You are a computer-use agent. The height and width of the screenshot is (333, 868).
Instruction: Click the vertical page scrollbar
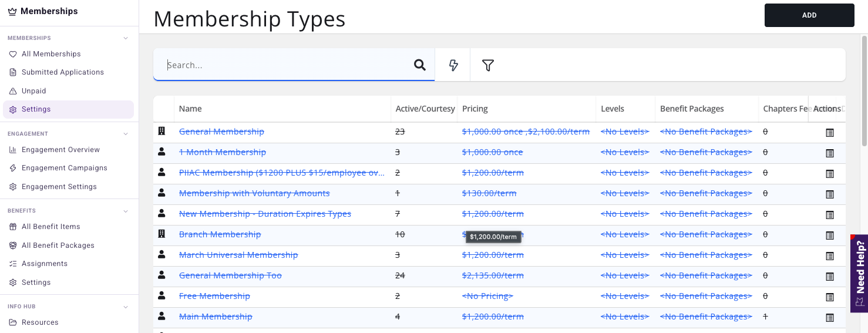[x=864, y=91]
